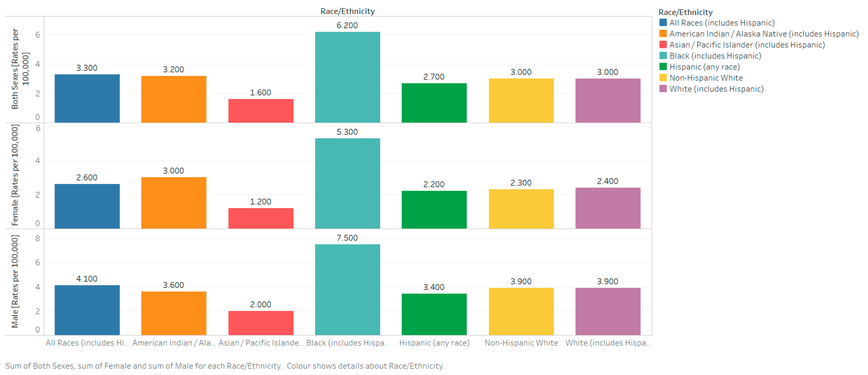Image resolution: width=868 pixels, height=375 pixels.
Task: Select the Asian / Pacific Islander legend swatch
Action: coord(663,45)
